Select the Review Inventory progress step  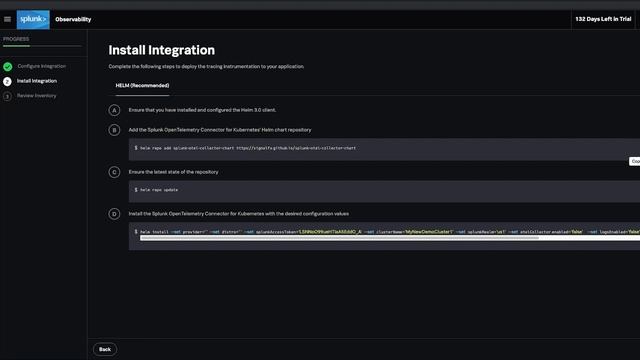pos(37,96)
